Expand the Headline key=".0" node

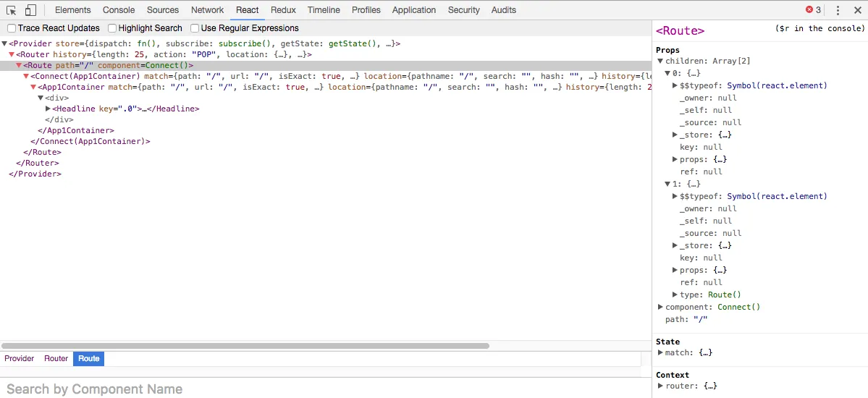click(x=48, y=109)
